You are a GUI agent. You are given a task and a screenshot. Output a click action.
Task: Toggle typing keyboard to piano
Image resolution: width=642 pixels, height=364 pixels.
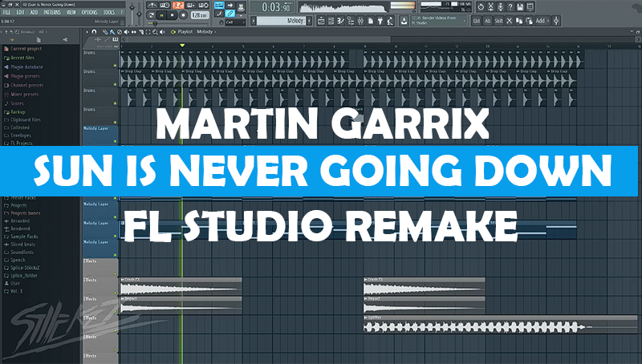pyautogui.click(x=219, y=6)
